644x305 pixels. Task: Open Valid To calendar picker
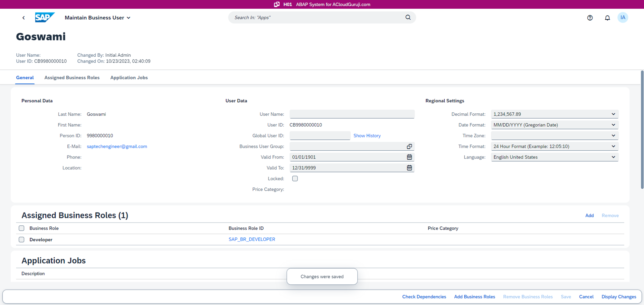click(409, 168)
